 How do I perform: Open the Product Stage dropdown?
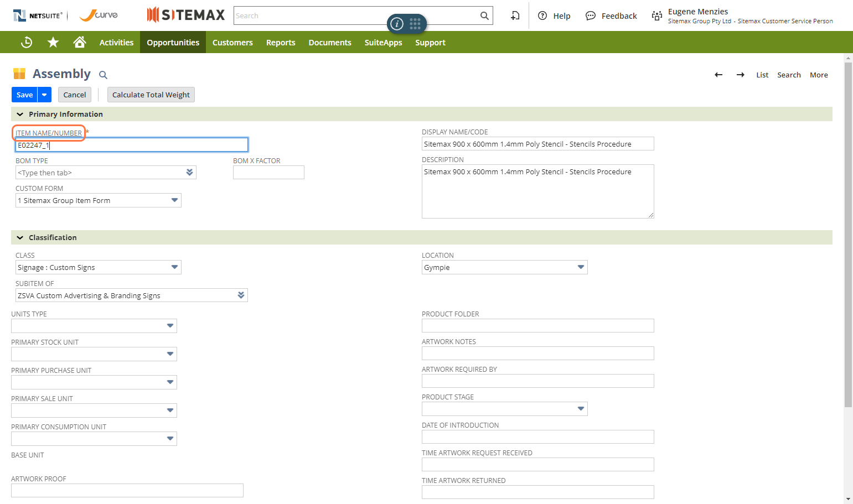(581, 408)
